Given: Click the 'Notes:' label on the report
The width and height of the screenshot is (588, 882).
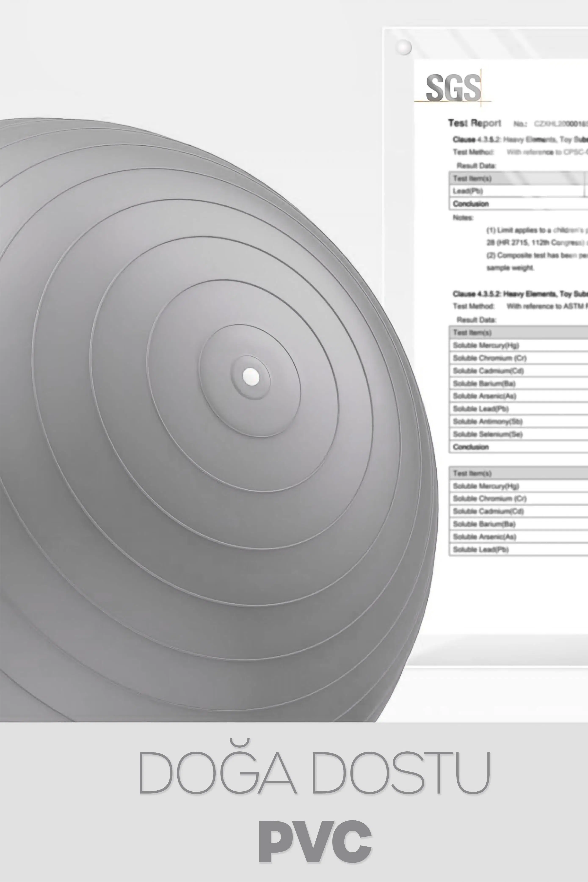Looking at the screenshot, I should tap(463, 218).
